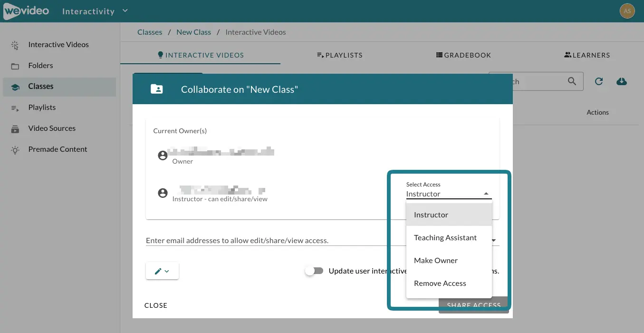Click the WeVideo logo
The height and width of the screenshot is (333, 644).
(26, 11)
